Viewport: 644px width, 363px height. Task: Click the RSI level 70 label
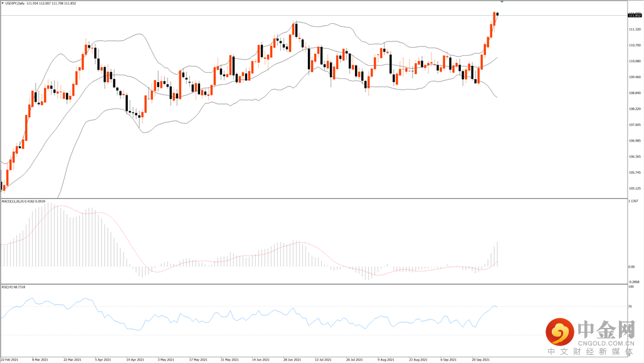tap(630, 307)
